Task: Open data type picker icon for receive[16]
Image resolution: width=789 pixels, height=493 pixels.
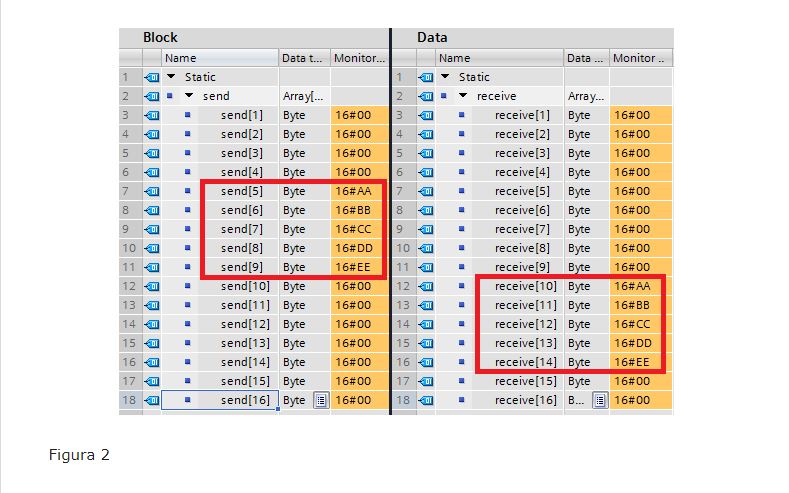Action: 599,400
